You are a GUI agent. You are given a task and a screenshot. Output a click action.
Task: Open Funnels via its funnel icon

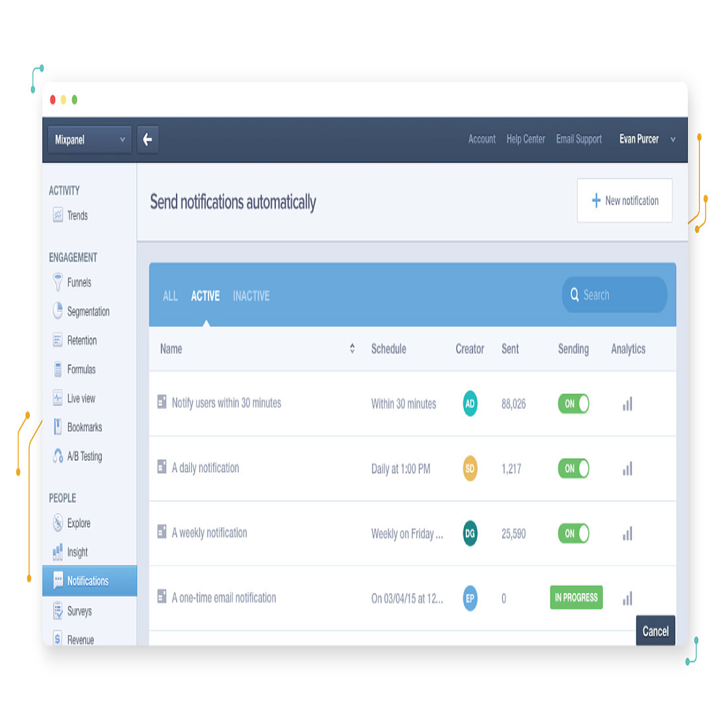click(x=58, y=282)
